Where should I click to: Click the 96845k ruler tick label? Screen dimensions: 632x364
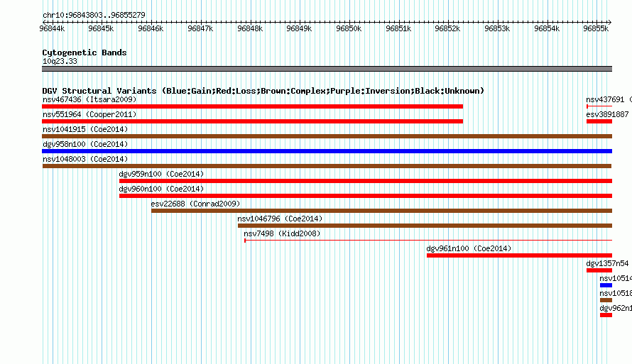click(101, 28)
